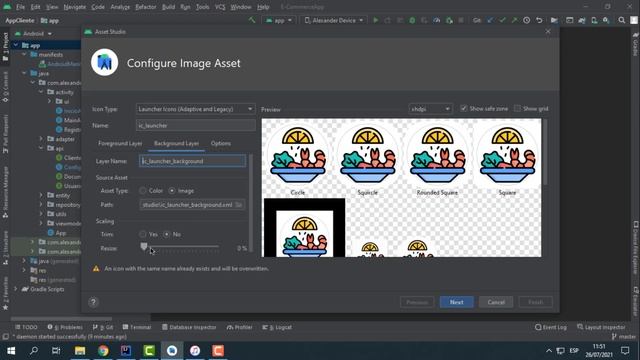This screenshot has height=360, width=640.
Task: Click the Name input field
Action: 196,125
